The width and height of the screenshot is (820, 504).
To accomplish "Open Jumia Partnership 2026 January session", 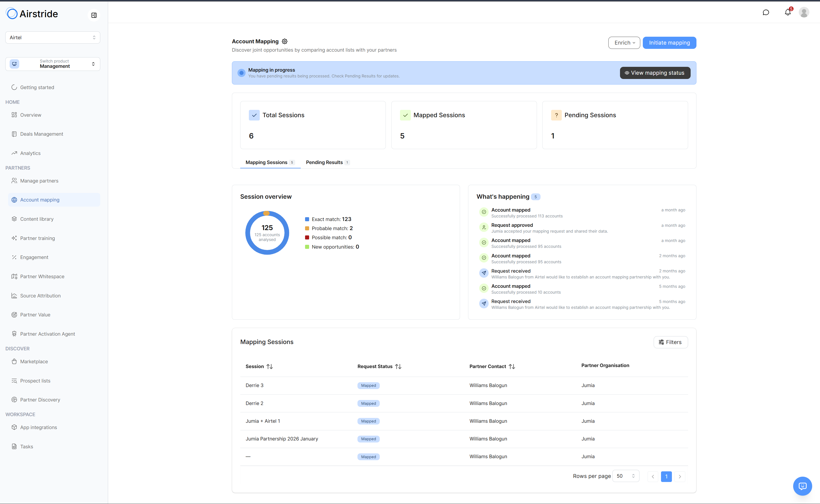I will (464, 439).
